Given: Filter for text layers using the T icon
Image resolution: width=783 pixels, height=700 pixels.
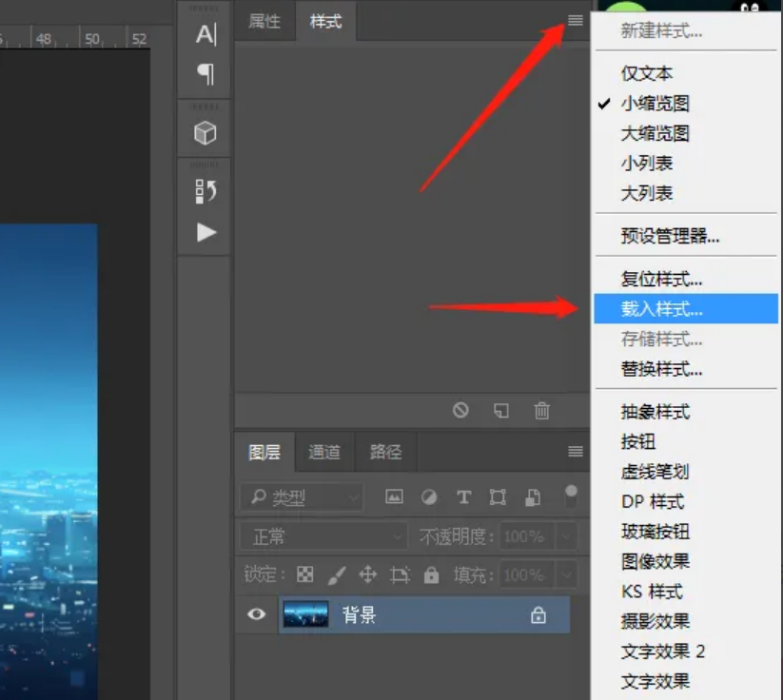Looking at the screenshot, I should [x=463, y=496].
